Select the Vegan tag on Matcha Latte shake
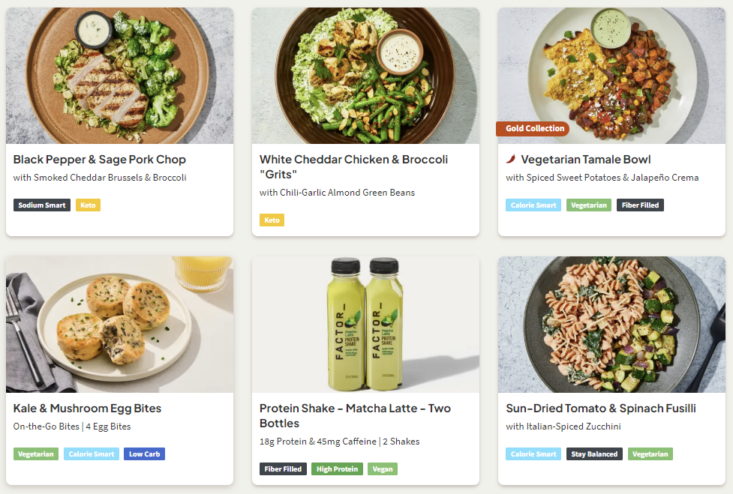The image size is (733, 494). tap(382, 469)
